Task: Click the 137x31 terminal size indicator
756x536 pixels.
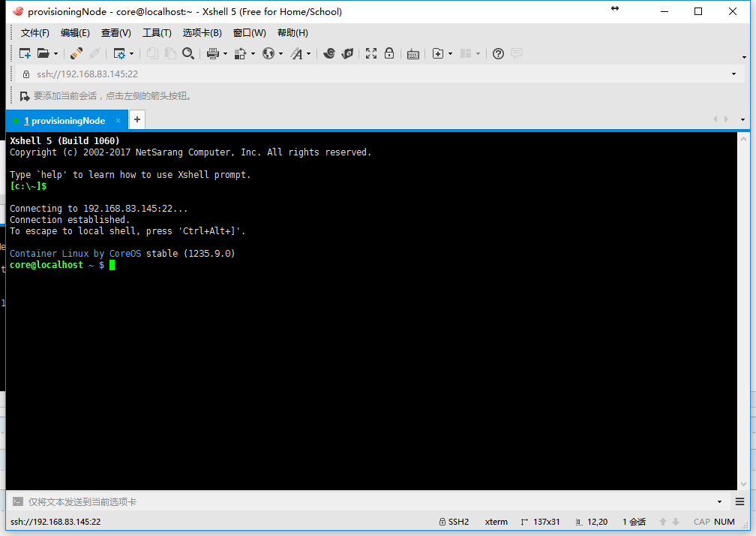Action: (x=541, y=522)
